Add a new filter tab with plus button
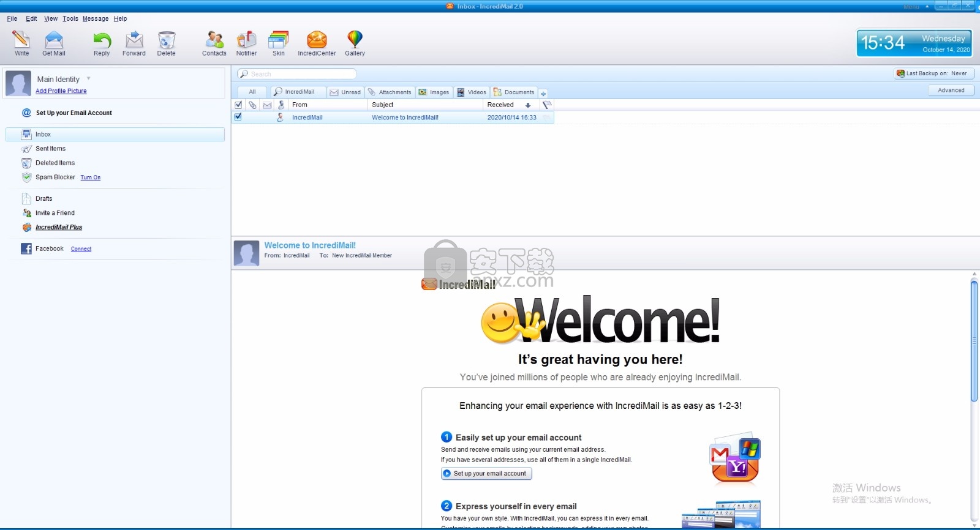This screenshot has width=980, height=530. tap(543, 94)
